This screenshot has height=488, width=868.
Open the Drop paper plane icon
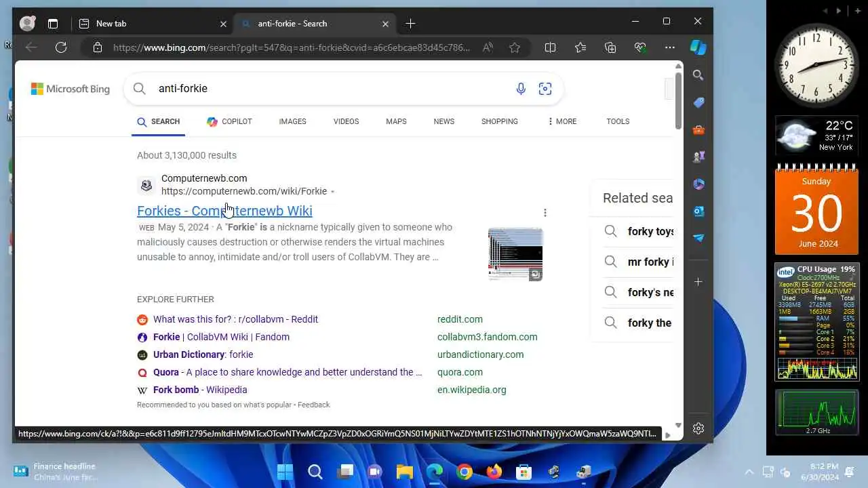(x=698, y=238)
